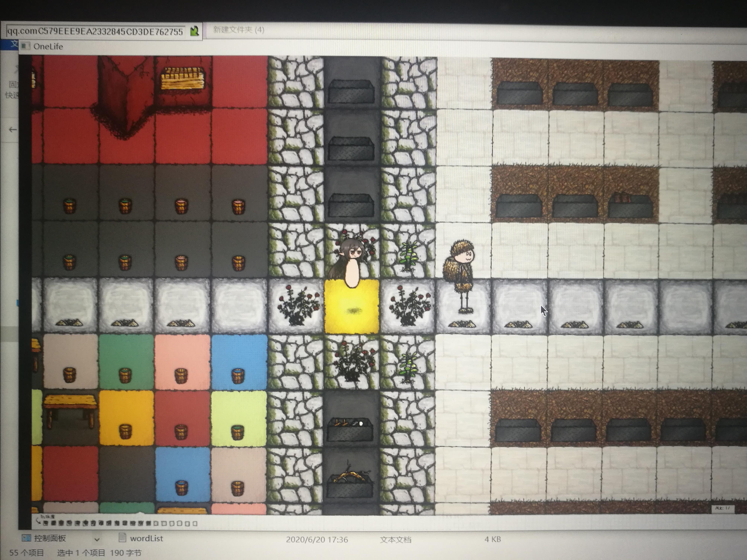Click the bucket on the orange-yellow floor tile
This screenshot has height=560, width=747.
click(x=125, y=431)
